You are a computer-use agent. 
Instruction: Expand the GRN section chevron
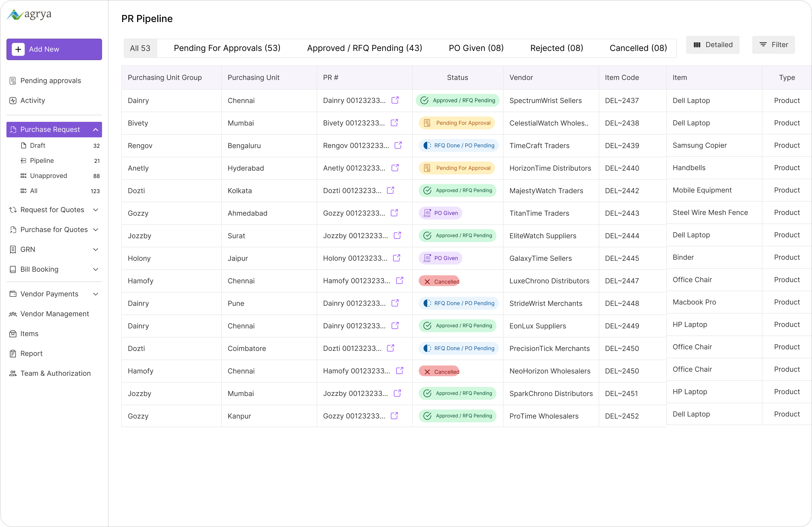tap(96, 249)
